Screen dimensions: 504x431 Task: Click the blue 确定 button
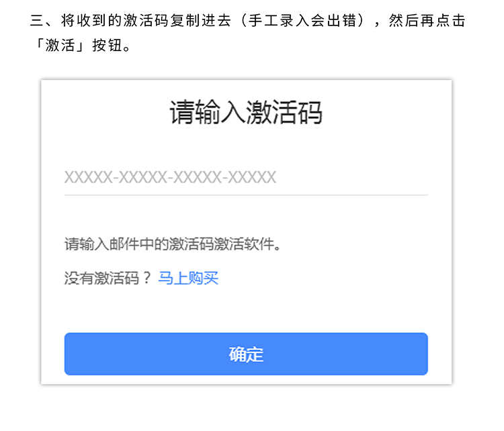246,354
